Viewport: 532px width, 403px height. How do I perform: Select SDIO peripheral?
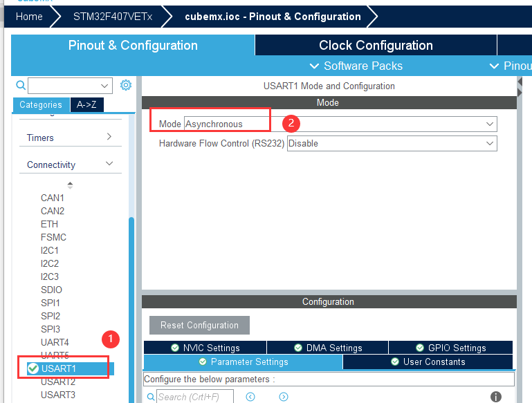pyautogui.click(x=51, y=290)
